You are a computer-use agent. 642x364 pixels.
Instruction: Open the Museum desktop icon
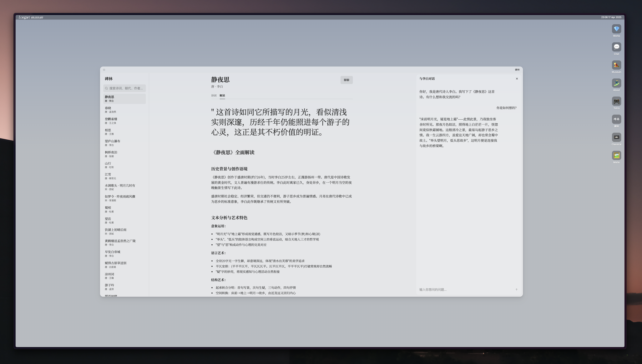(616, 65)
